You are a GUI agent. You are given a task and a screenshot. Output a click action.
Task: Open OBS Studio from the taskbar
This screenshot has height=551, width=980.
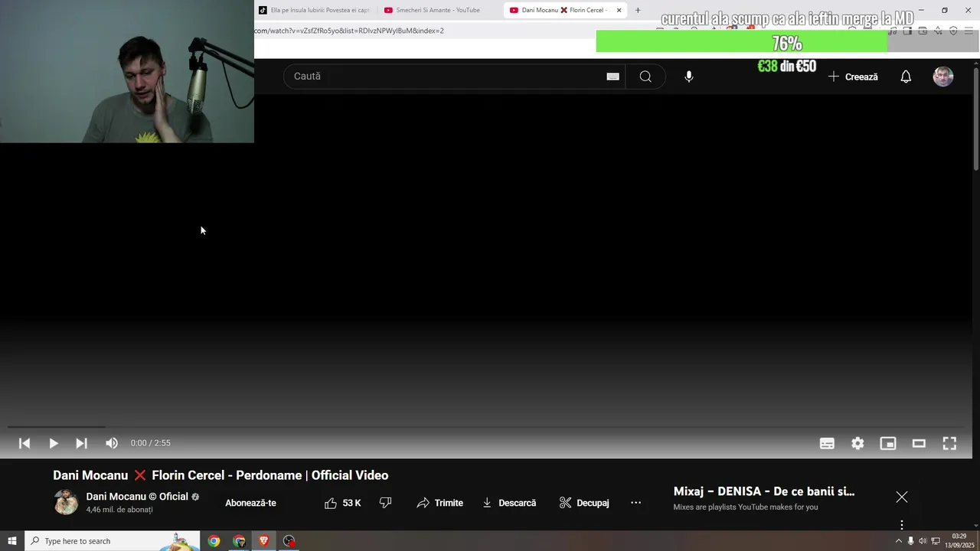coord(289,541)
